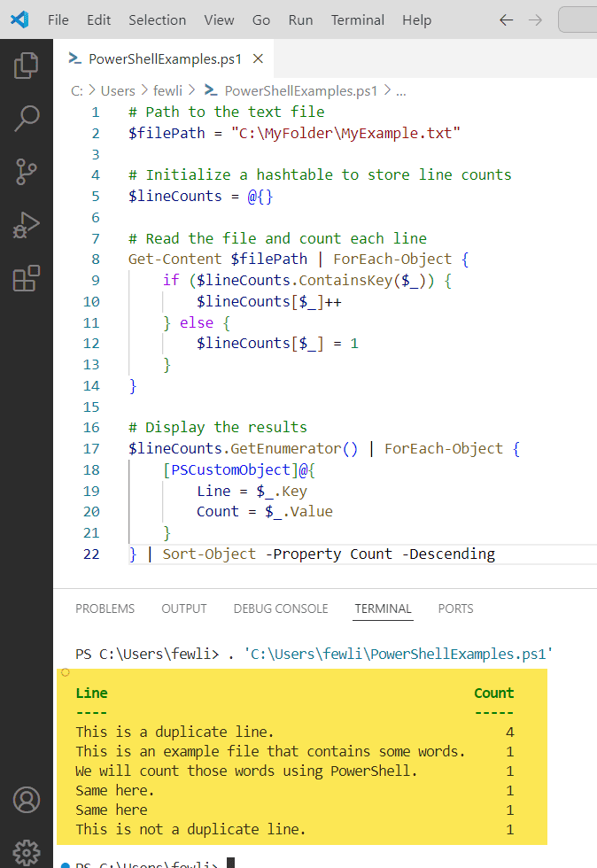Switch to the PROBLEMS panel tab

(x=105, y=608)
